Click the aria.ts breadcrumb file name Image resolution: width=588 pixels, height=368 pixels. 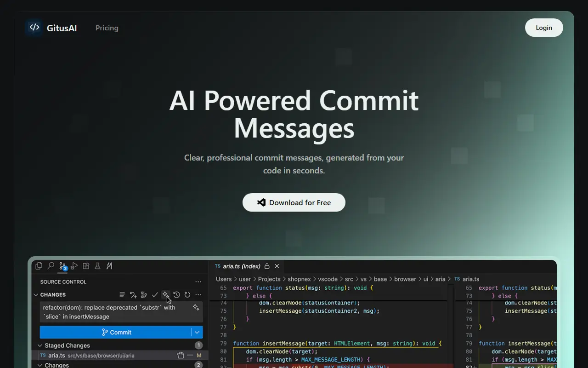click(x=471, y=279)
